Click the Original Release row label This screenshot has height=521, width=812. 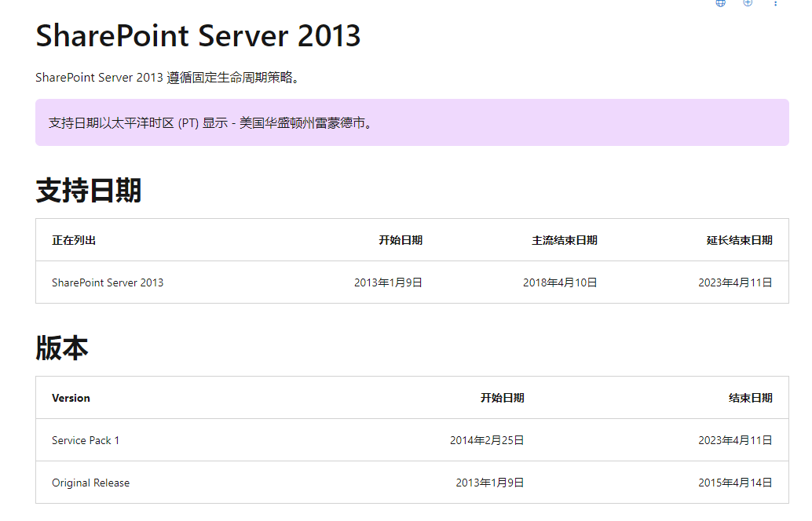(90, 483)
